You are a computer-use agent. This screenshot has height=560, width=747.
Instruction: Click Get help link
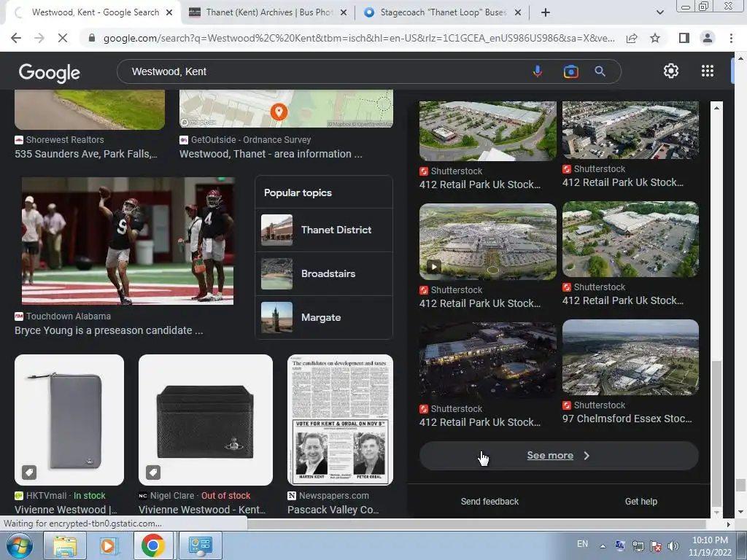[640, 502]
